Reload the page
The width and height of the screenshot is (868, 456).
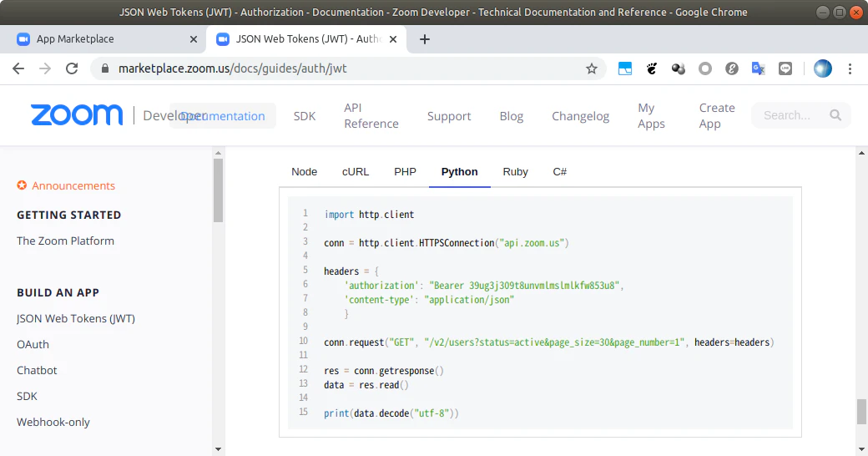coord(72,68)
